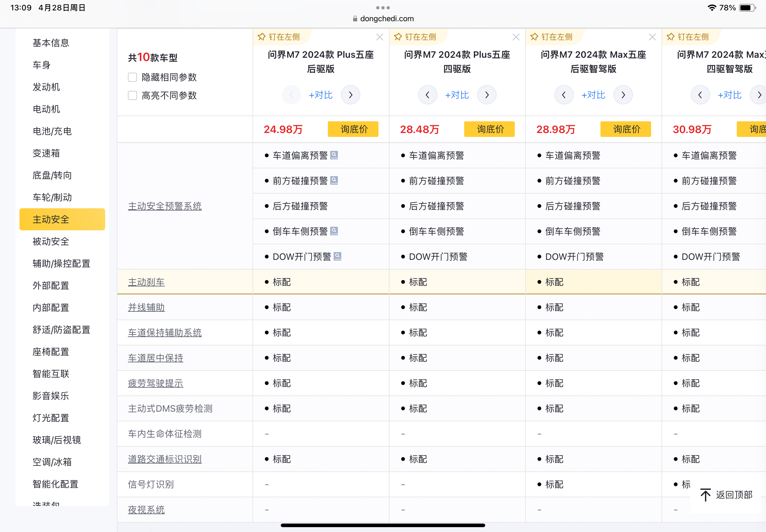766x532 pixels.
Task: Enable 隐藏相同参数 checkbox
Action: pyautogui.click(x=132, y=77)
